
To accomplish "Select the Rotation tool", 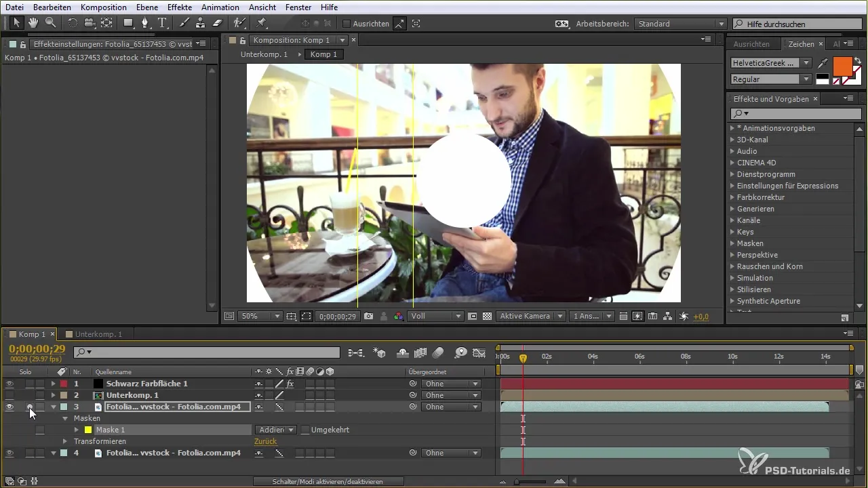I will pos(72,23).
